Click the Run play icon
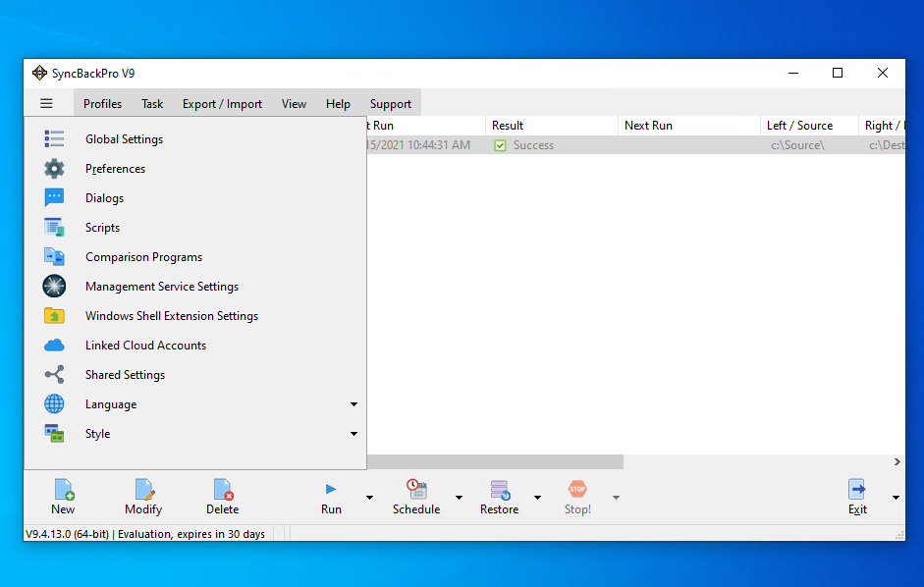Viewport: 924px width, 587px height. click(331, 489)
